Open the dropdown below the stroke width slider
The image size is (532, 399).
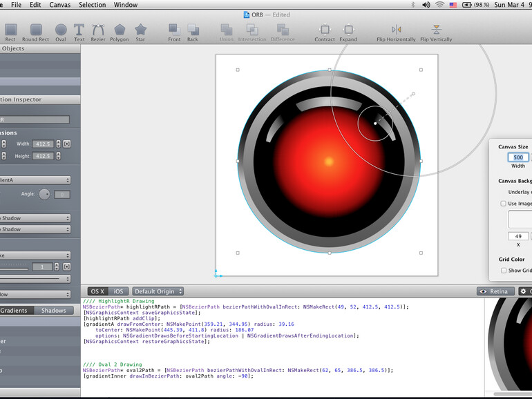[x=35, y=279]
